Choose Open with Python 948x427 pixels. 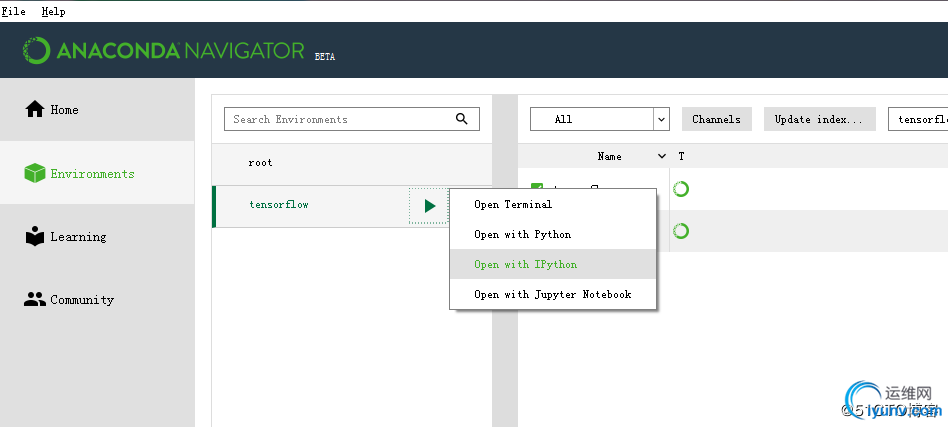553,234
